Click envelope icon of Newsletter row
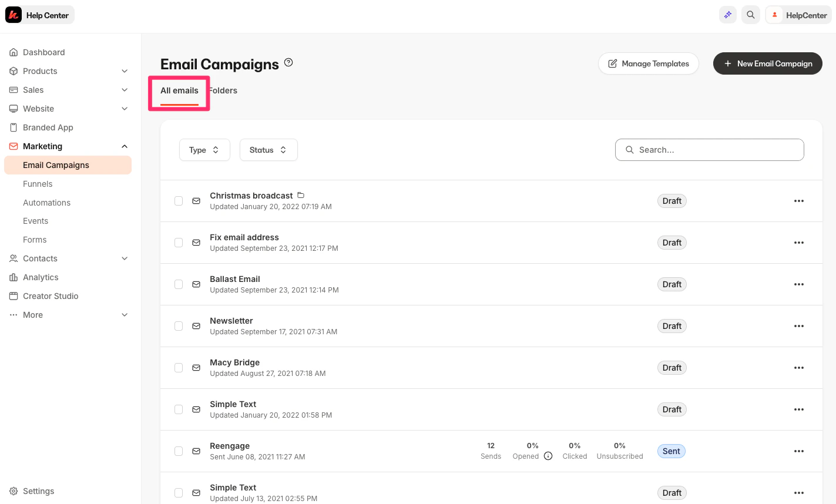Screen dimensions: 836x504 coord(196,326)
